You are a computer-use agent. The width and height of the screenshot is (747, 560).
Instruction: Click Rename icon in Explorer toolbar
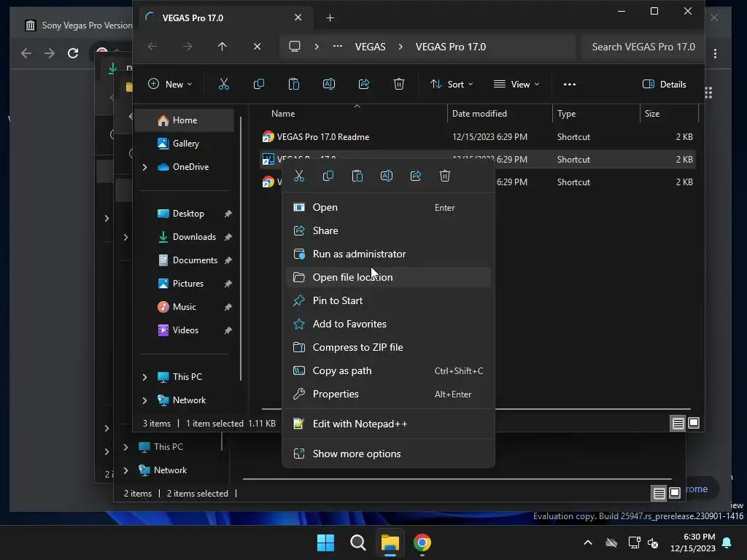pyautogui.click(x=329, y=85)
